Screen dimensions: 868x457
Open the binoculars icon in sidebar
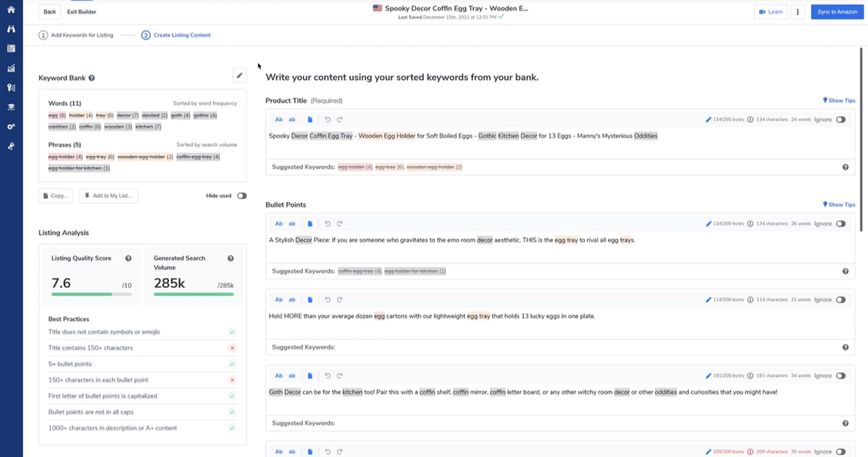point(11,29)
